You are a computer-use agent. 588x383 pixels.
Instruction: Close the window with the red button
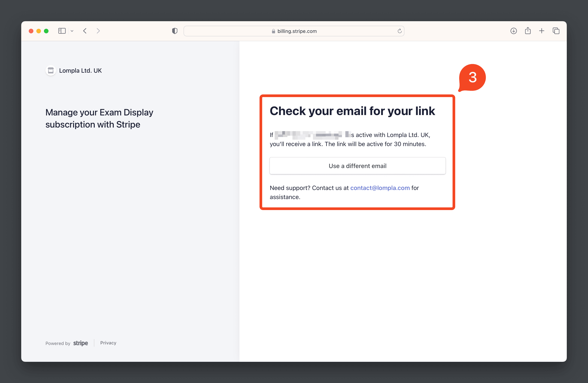coord(31,31)
